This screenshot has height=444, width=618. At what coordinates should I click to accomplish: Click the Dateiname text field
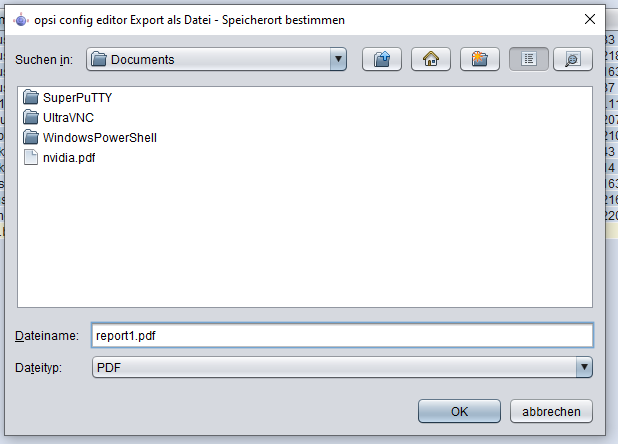(341, 335)
